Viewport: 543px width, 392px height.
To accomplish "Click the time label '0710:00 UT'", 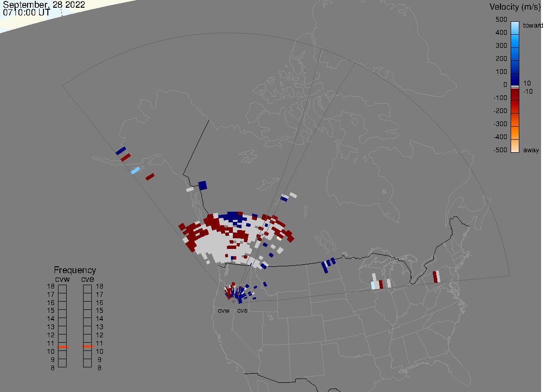I will click(27, 13).
